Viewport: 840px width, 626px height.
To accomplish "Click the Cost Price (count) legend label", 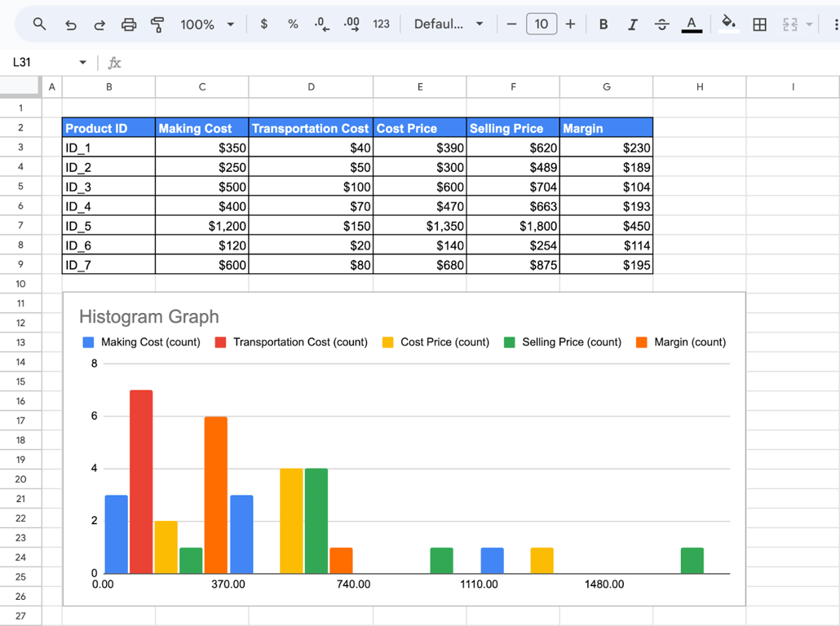I will (x=444, y=342).
